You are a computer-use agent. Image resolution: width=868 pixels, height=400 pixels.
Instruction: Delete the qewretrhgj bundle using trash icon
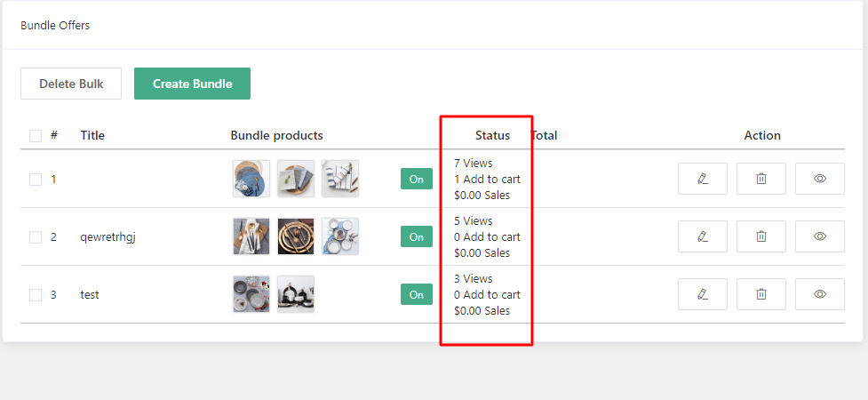[760, 236]
